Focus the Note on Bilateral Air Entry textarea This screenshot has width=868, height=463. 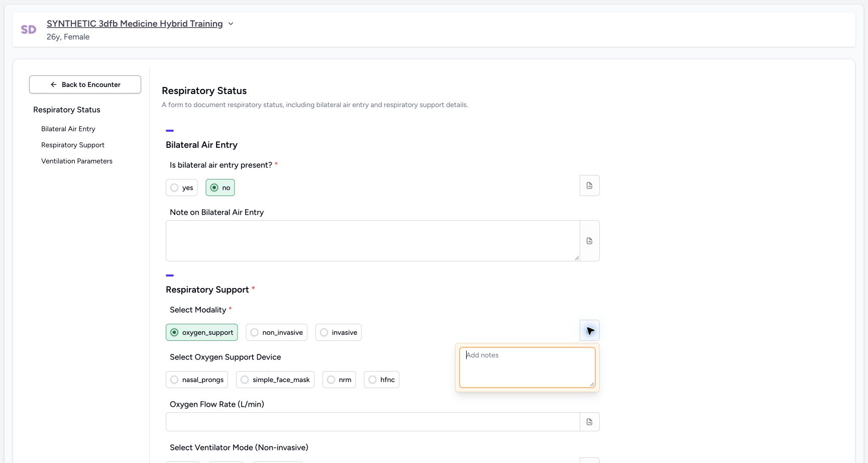click(373, 241)
